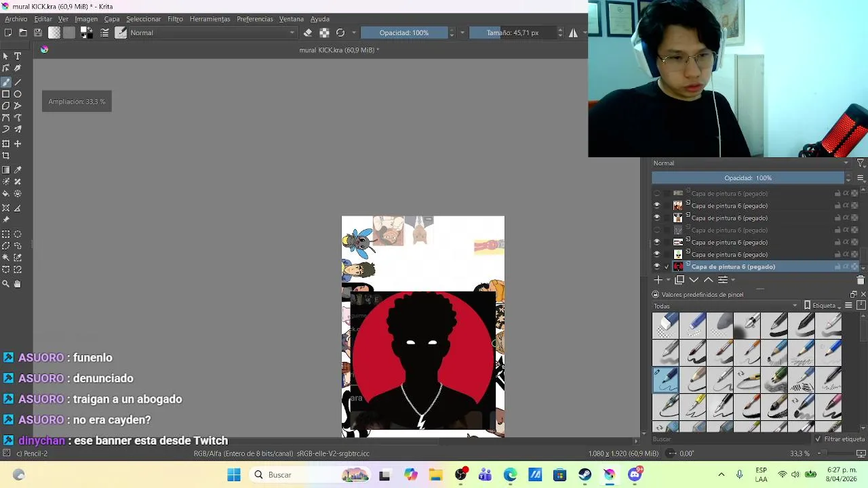The width and height of the screenshot is (868, 488).
Task: Reload original brush preset icon
Action: (340, 33)
